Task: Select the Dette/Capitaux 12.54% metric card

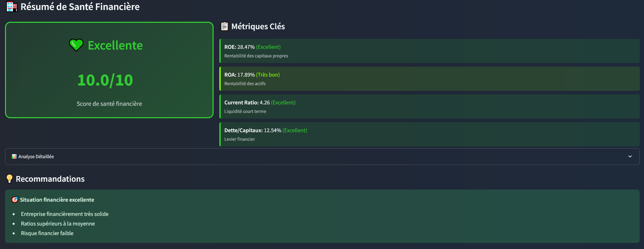Action: [429, 134]
